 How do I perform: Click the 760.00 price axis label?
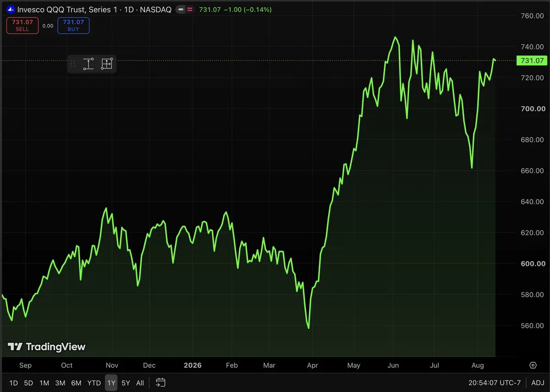pos(533,16)
